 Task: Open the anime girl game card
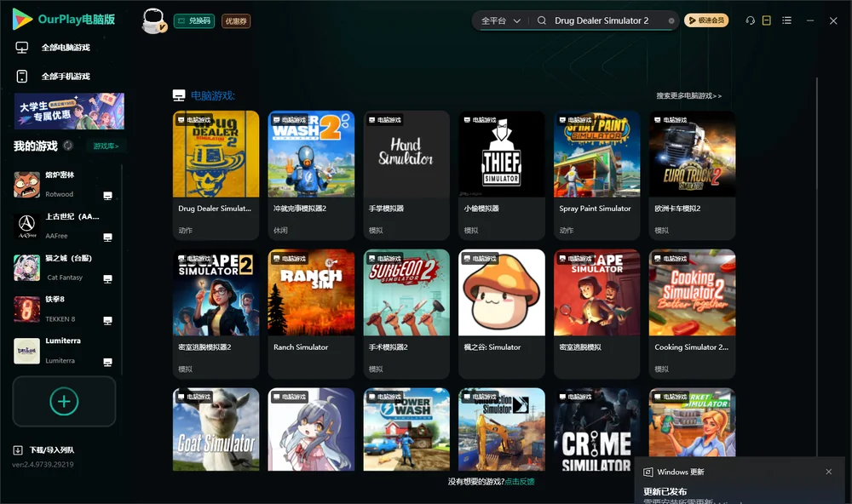[311, 429]
